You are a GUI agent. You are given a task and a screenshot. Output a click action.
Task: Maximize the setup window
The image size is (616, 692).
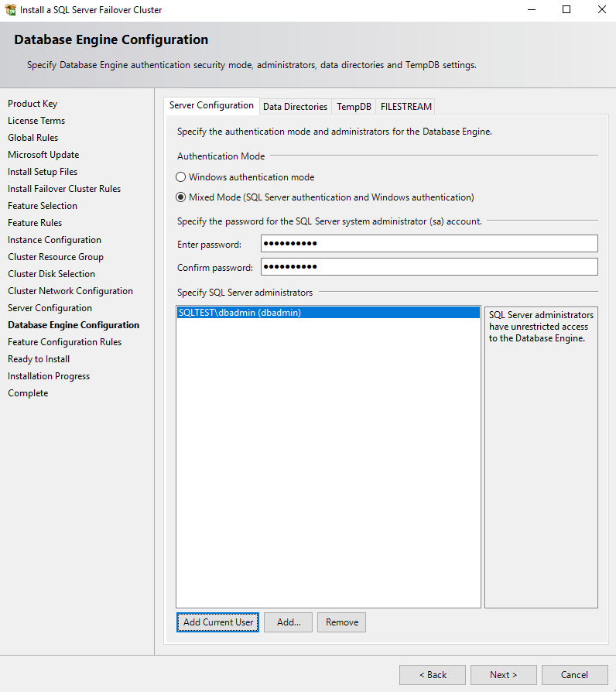pyautogui.click(x=566, y=10)
